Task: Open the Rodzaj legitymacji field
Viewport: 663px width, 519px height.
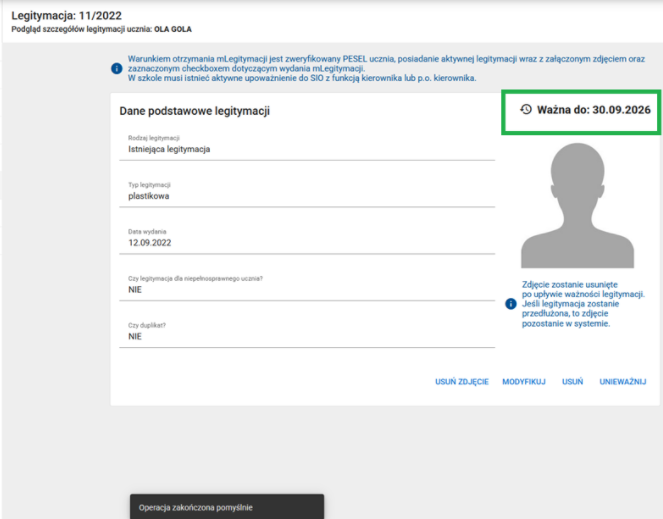Action: [x=310, y=149]
